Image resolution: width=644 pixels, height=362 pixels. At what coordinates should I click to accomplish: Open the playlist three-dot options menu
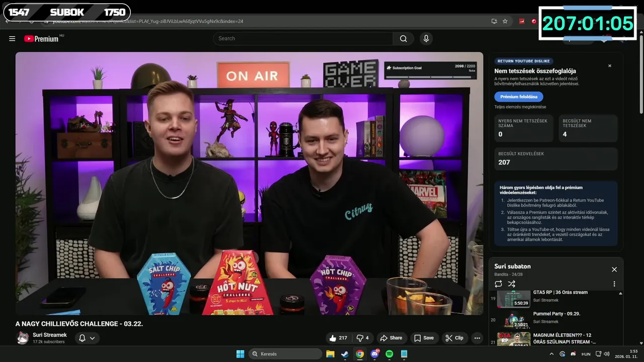point(614,284)
